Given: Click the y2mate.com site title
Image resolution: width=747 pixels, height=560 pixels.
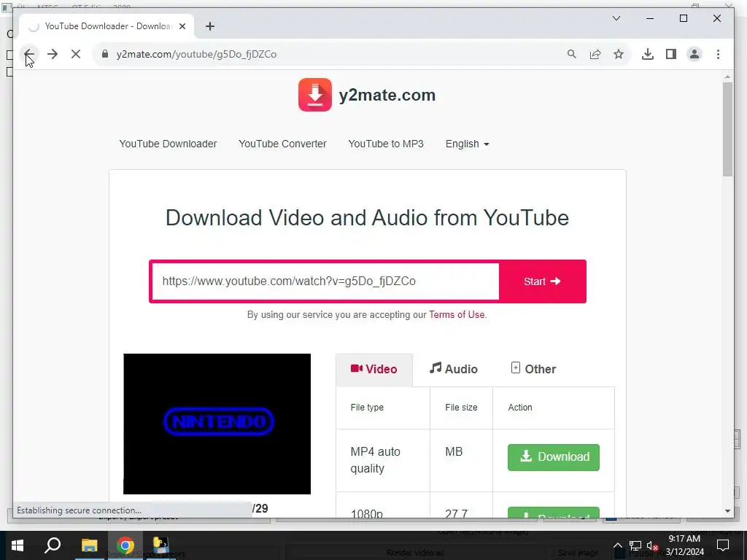Looking at the screenshot, I should click(387, 95).
